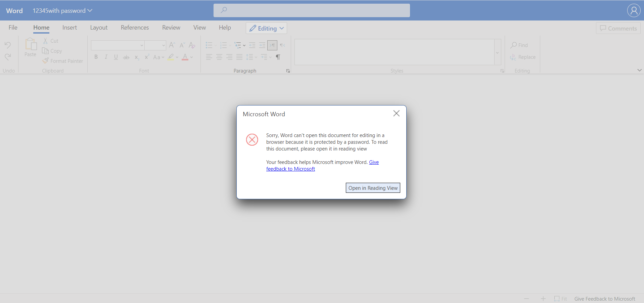Image resolution: width=644 pixels, height=303 pixels.
Task: Click Open in Reading View button
Action: pyautogui.click(x=373, y=188)
